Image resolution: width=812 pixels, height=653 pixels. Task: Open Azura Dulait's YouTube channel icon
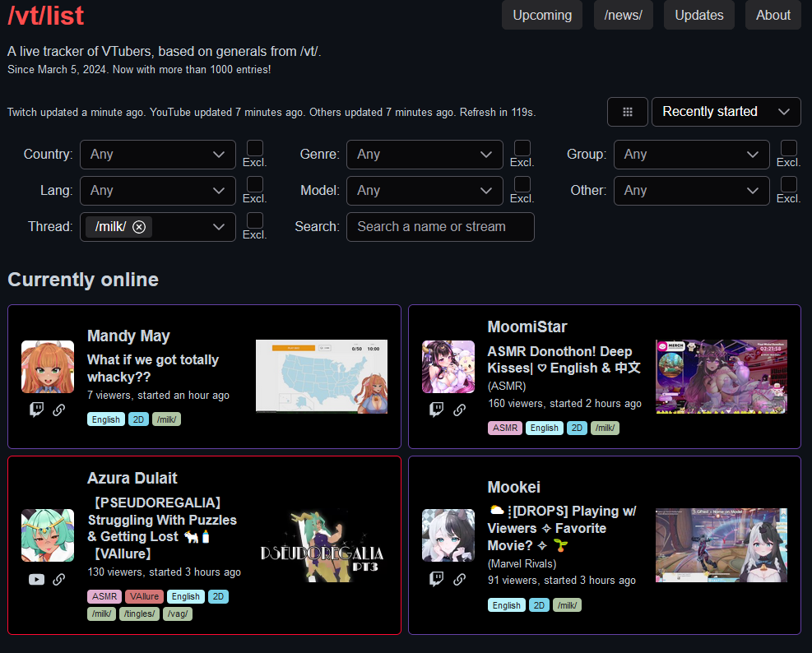[x=37, y=579]
